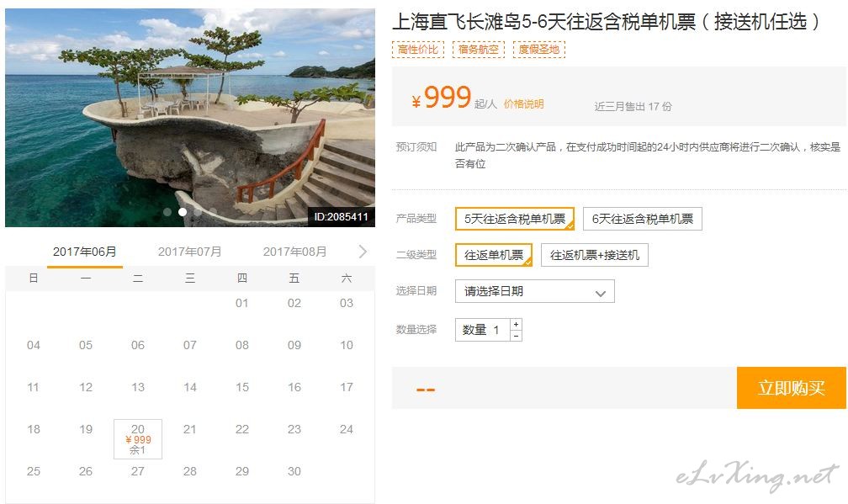This screenshot has width=848, height=504.
Task: Open the 价格说明 price explanation link
Action: pyautogui.click(x=523, y=103)
